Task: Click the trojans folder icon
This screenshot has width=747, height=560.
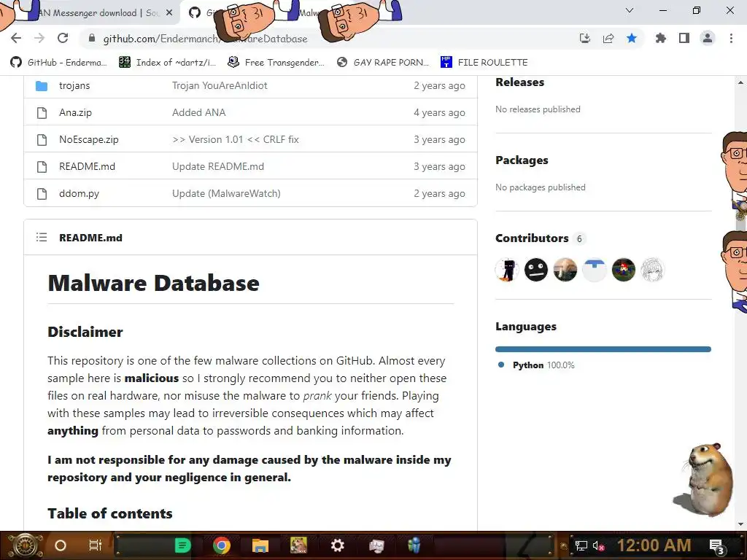Action: [42, 86]
